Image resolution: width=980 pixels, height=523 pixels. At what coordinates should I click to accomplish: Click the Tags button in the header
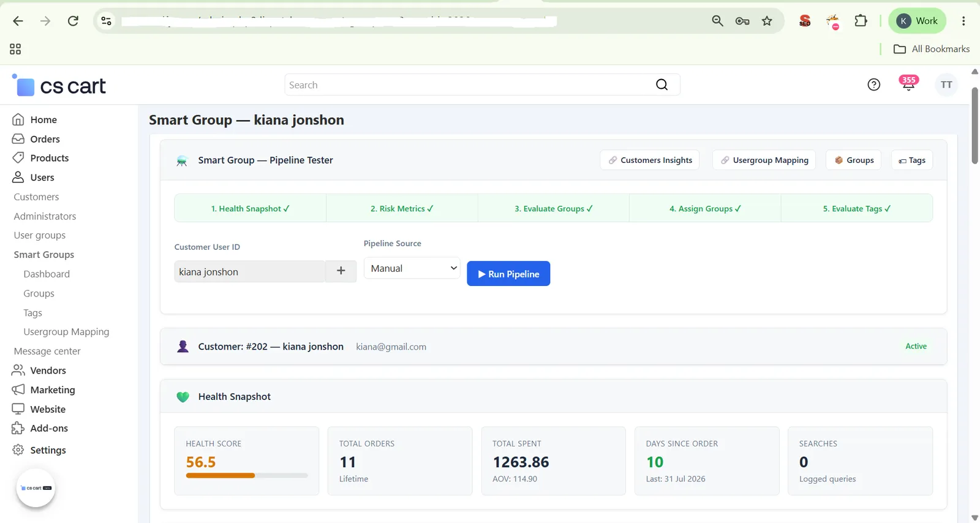[912, 160]
